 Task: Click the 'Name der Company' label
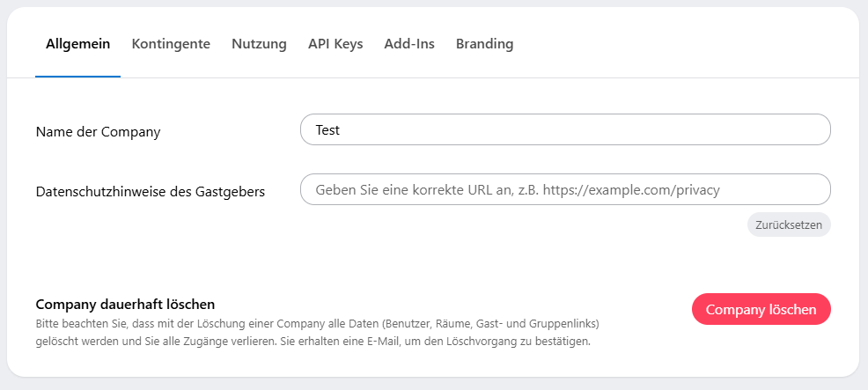click(98, 132)
